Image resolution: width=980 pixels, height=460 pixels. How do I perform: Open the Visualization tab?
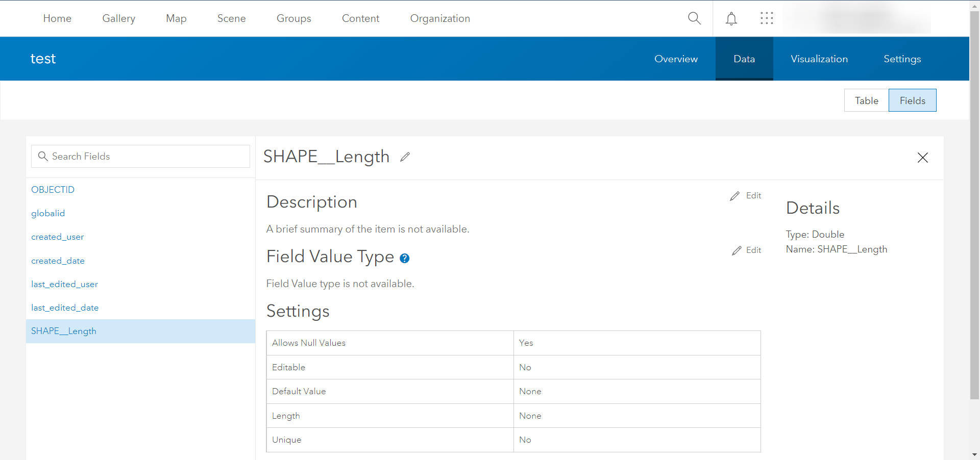click(819, 59)
